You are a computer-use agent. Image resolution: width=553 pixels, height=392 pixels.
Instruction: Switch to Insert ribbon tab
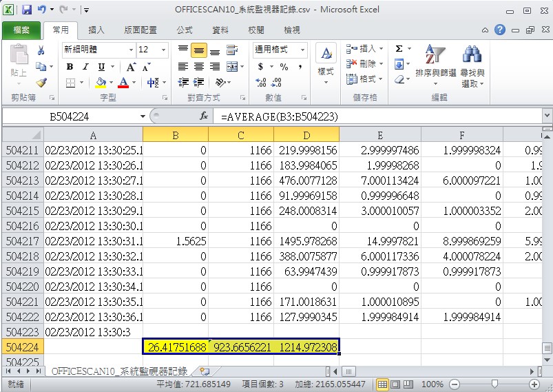point(96,30)
